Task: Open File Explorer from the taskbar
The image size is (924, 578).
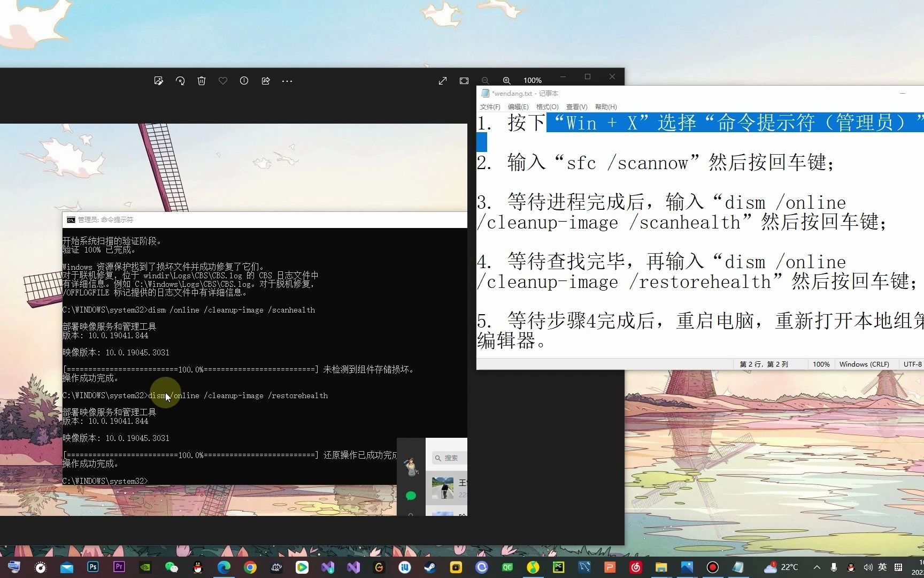Action: coord(661,567)
